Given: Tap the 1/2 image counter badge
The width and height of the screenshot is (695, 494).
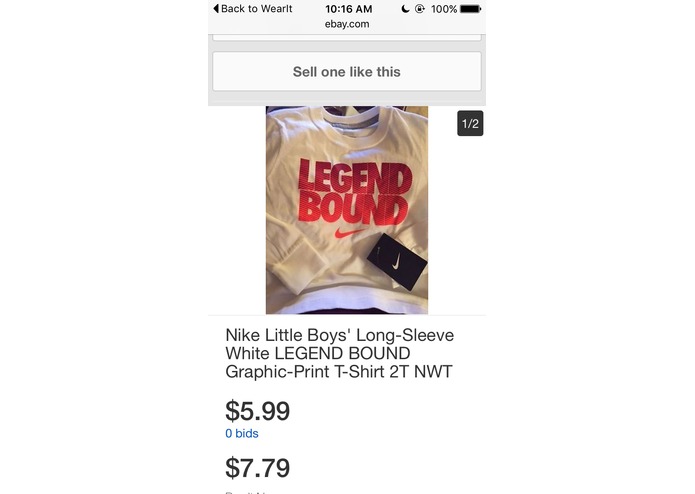Looking at the screenshot, I should pos(470,124).
